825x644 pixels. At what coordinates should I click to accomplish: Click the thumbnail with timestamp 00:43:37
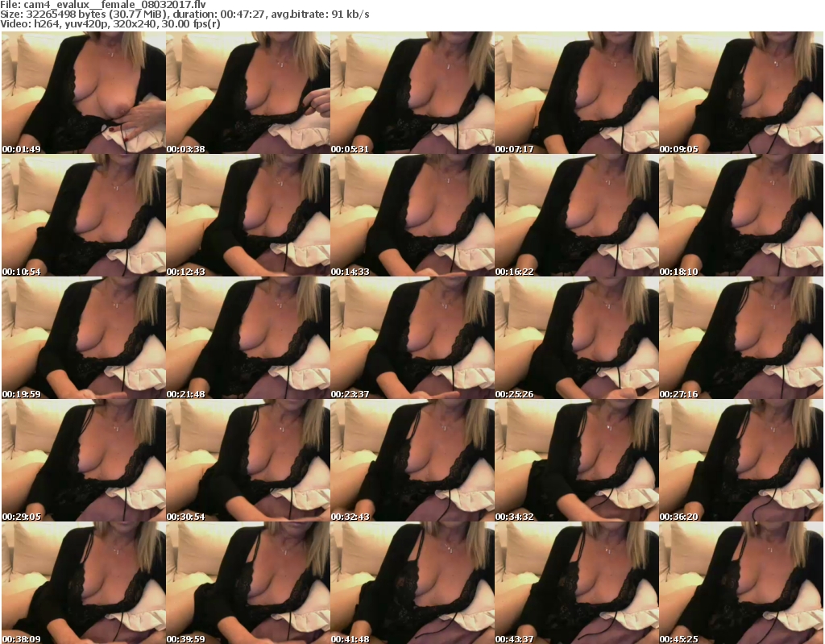(577, 583)
